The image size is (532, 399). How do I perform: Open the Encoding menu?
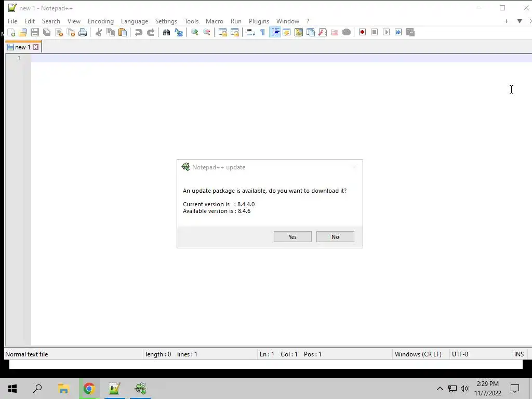pyautogui.click(x=100, y=21)
